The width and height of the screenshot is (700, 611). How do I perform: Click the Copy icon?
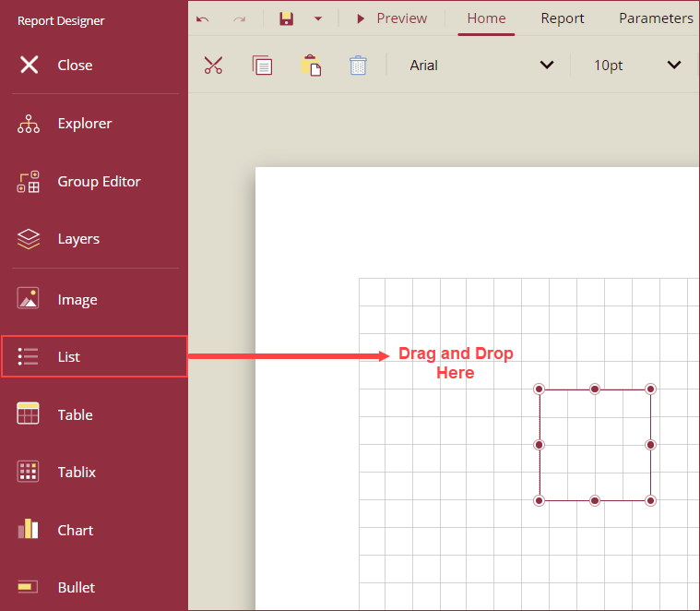tap(263, 66)
